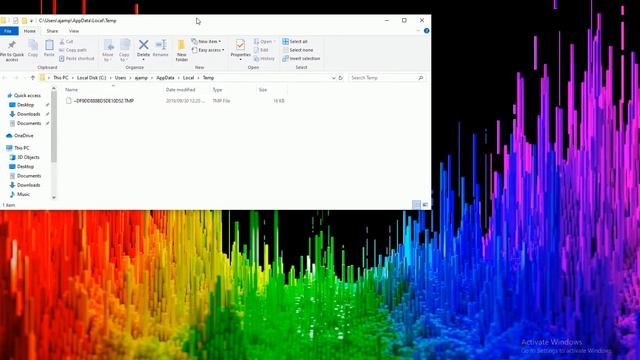Open pinned Documents under Quick access

pos(29,123)
